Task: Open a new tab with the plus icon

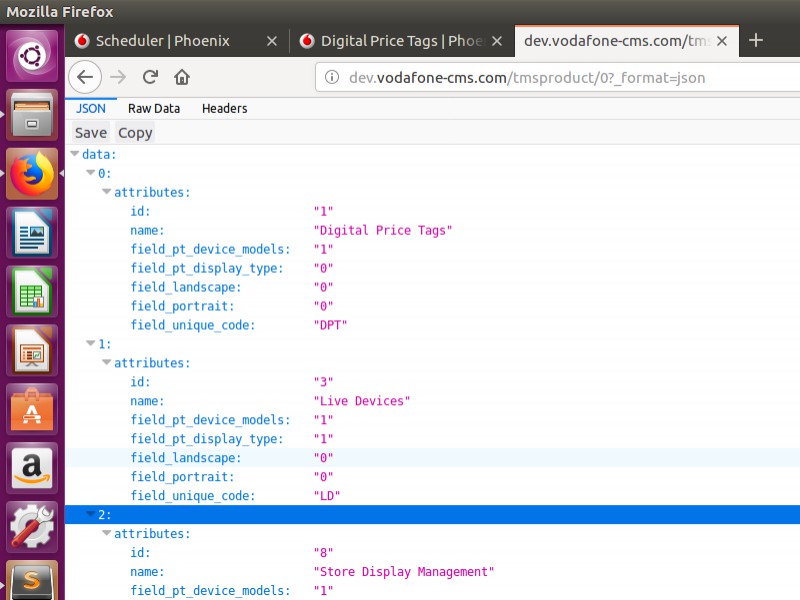Action: (756, 41)
